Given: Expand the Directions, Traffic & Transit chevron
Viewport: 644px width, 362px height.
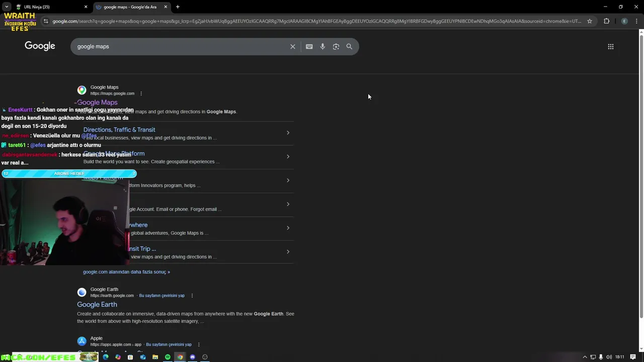Looking at the screenshot, I should (288, 133).
